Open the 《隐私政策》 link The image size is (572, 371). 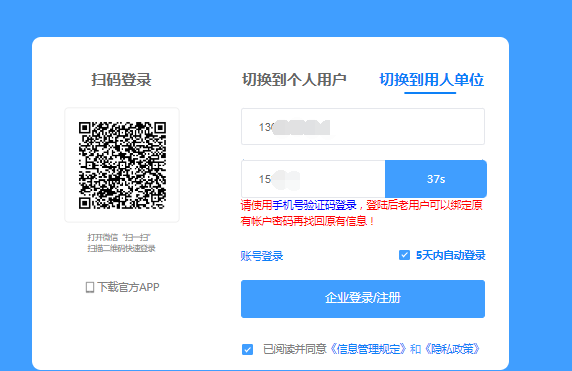point(452,349)
